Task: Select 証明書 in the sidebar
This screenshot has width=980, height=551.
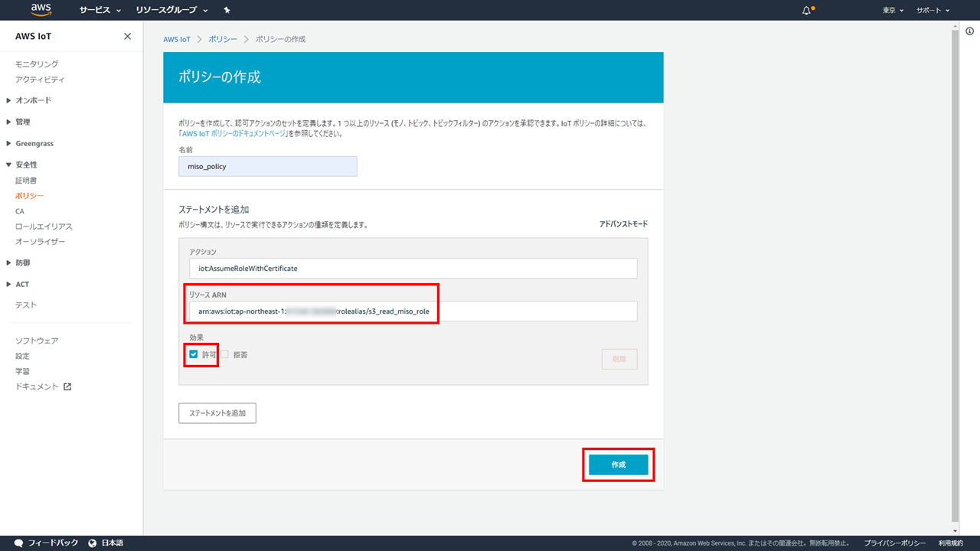Action: tap(26, 181)
